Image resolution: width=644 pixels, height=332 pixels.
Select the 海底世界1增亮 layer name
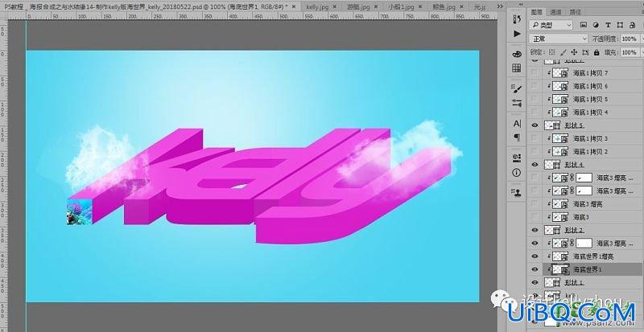(x=593, y=256)
